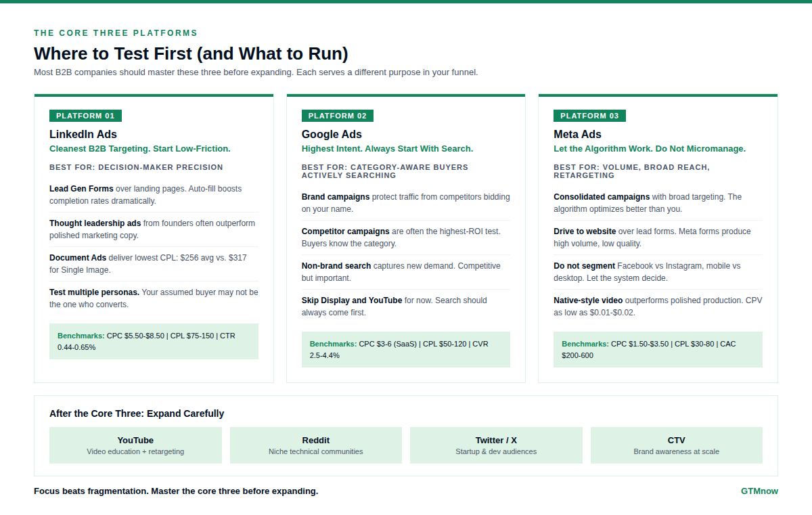Click 'BEST FOR: DECISION-MAKER PRECISION' label

click(136, 167)
